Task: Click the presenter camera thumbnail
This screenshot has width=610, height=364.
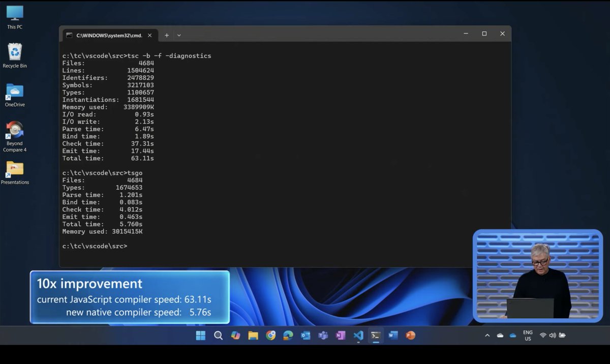Action: [538, 276]
